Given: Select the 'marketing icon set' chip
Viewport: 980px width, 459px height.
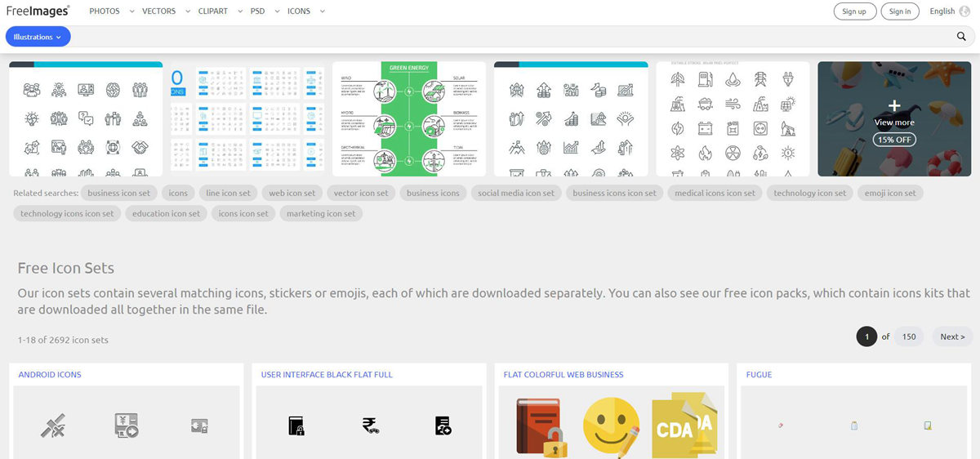Looking at the screenshot, I should pos(321,214).
